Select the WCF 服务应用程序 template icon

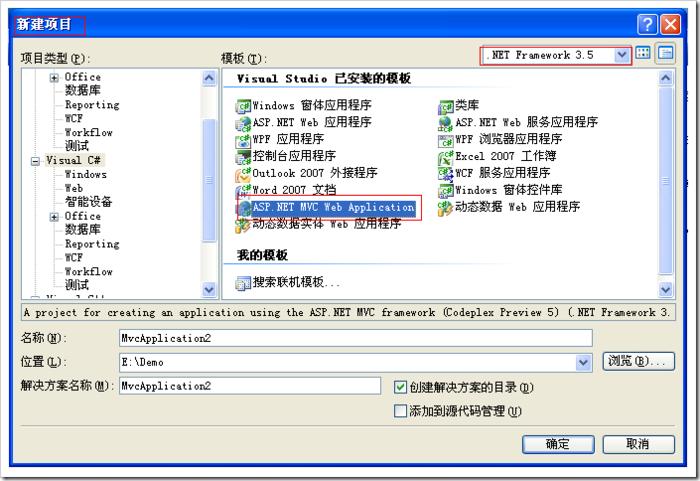(446, 174)
